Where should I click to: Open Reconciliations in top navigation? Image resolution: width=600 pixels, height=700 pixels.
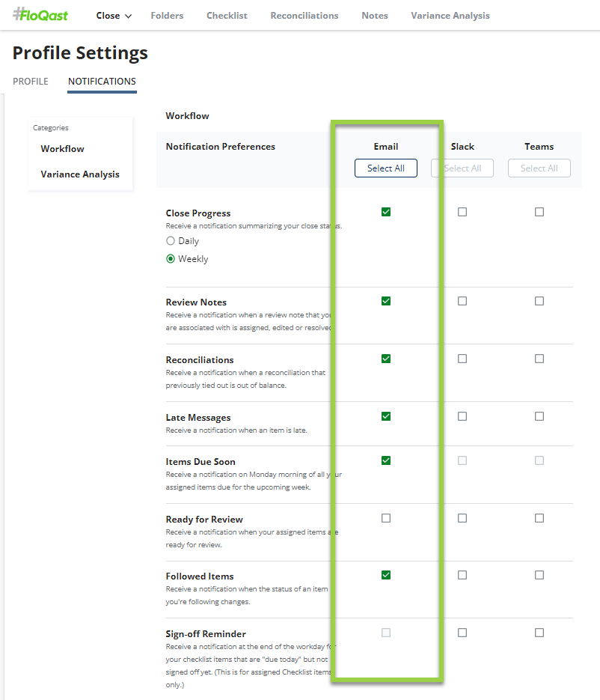[x=304, y=16]
